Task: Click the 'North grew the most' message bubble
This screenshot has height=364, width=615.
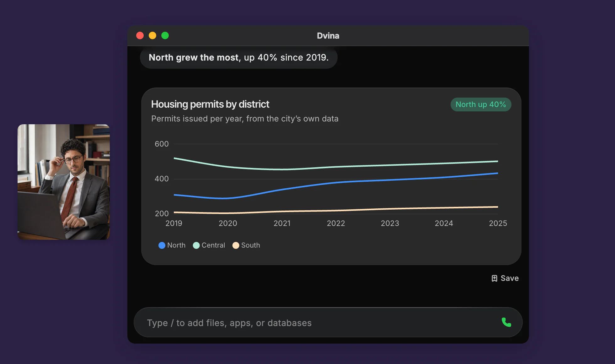Action: 239,57
